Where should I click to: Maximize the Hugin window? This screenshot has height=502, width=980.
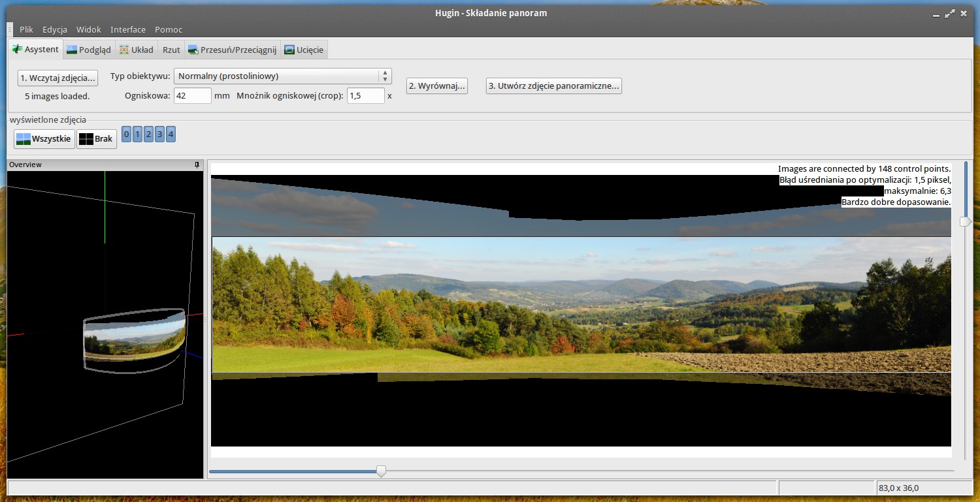coord(951,13)
